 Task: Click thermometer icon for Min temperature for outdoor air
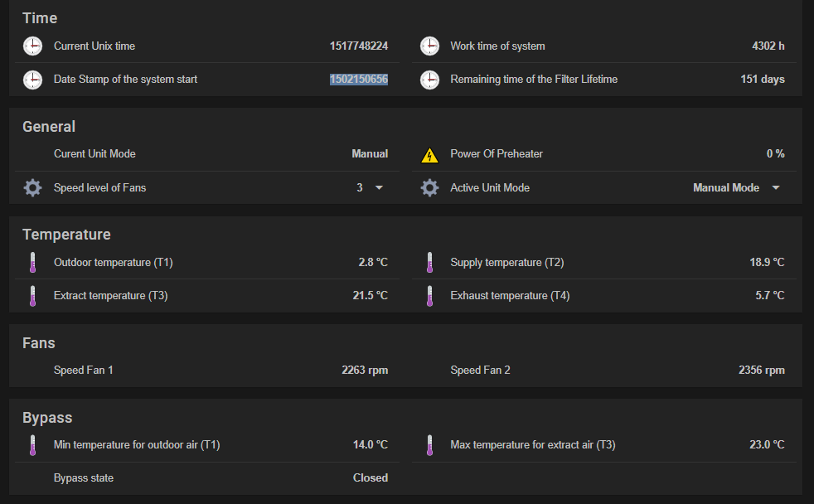pyautogui.click(x=32, y=445)
